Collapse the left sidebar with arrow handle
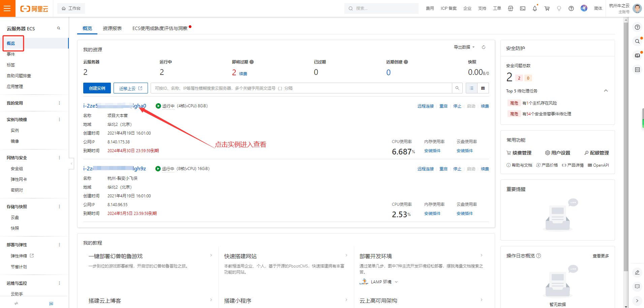 [x=71, y=164]
